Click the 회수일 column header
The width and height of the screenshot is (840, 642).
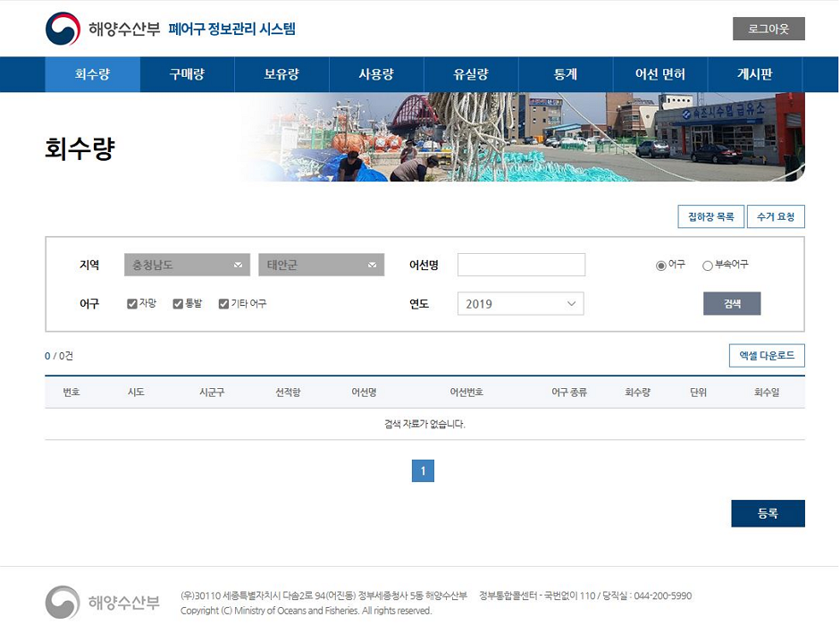(767, 393)
